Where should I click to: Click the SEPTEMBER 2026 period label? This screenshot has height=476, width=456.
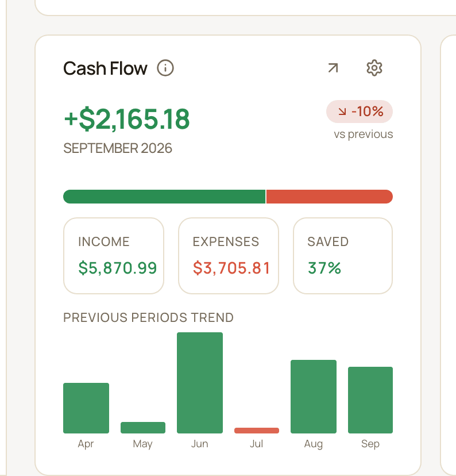click(x=118, y=148)
